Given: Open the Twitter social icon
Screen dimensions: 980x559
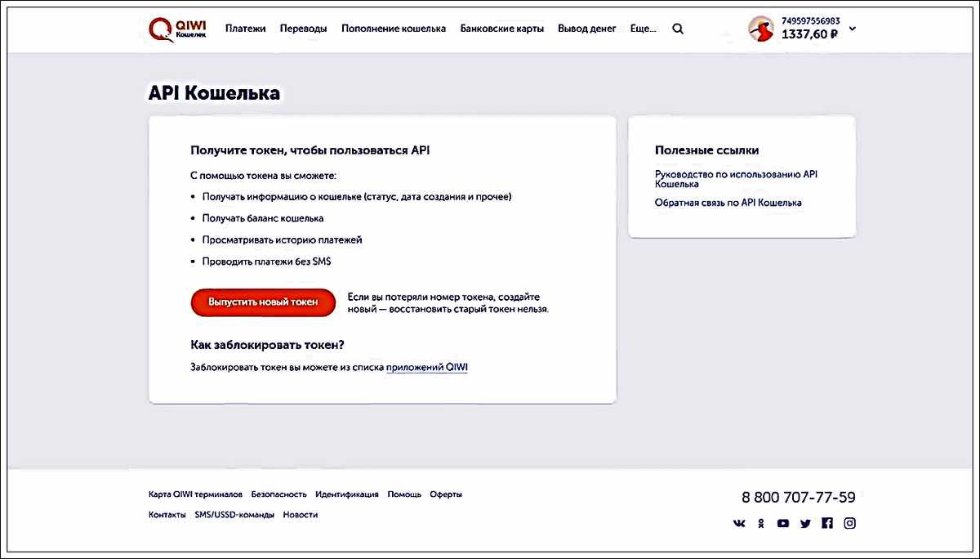Looking at the screenshot, I should [805, 523].
